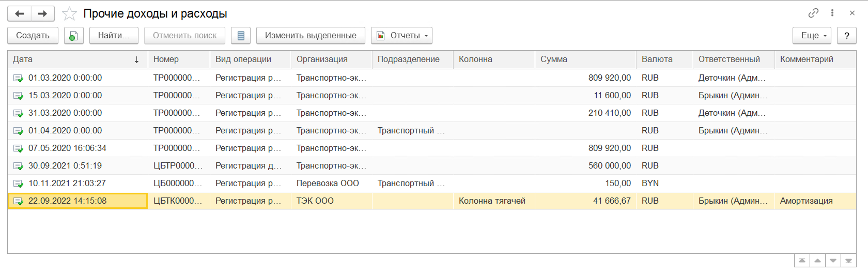Click document icon for 31.03.2020 row
This screenshot has height=274, width=868.
click(18, 113)
